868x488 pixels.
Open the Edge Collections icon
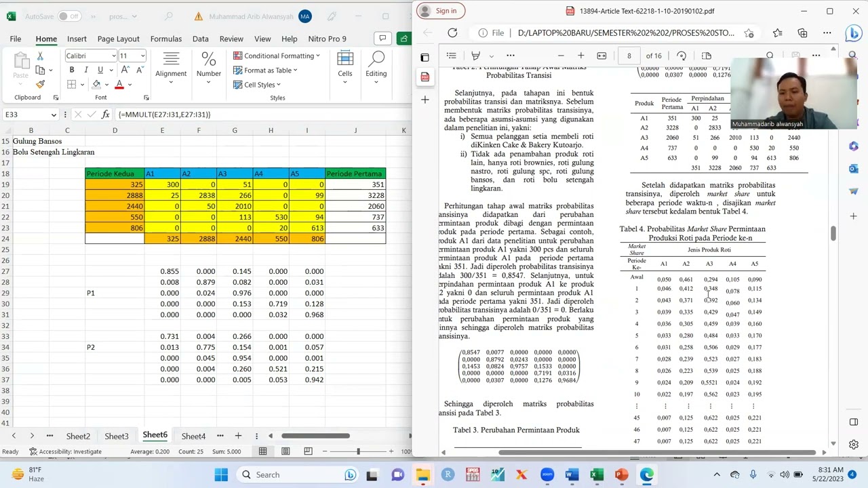point(802,33)
